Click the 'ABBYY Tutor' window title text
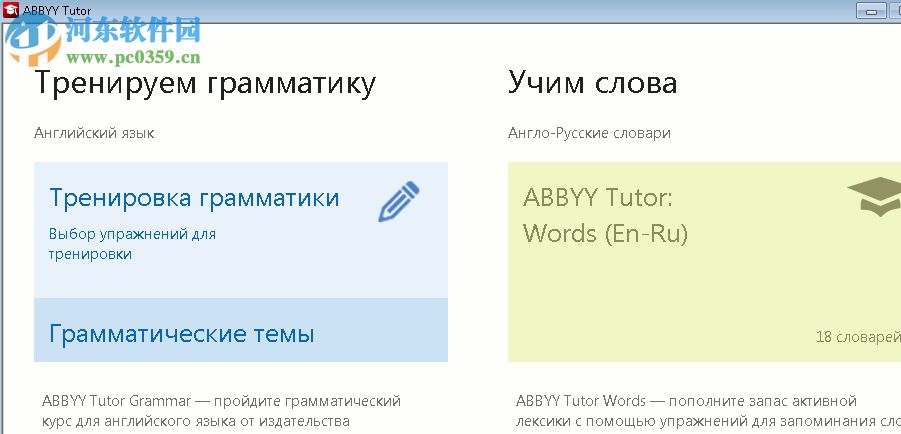 pyautogui.click(x=57, y=11)
